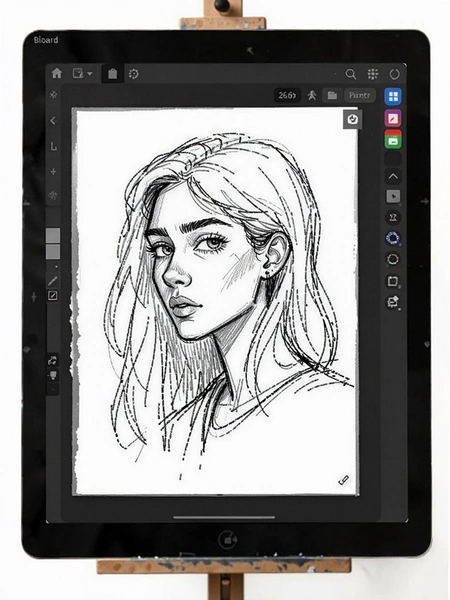Screen dimensions: 450x600
Task: Click the canvas corner badge icon
Action: 352,119
